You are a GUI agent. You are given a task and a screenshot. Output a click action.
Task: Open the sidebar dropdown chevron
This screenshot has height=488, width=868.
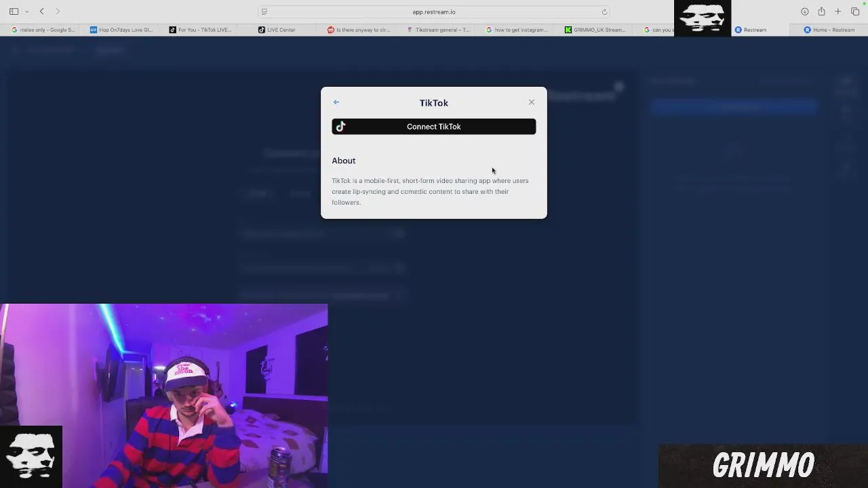(x=27, y=12)
